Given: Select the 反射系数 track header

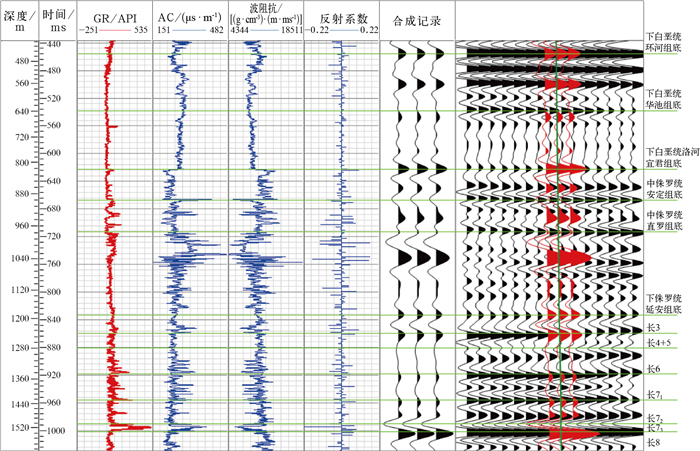Looking at the screenshot, I should 341,18.
